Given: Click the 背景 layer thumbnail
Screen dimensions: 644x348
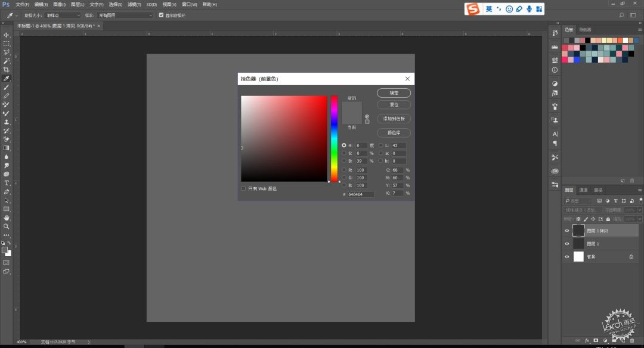Looking at the screenshot, I should (578, 257).
